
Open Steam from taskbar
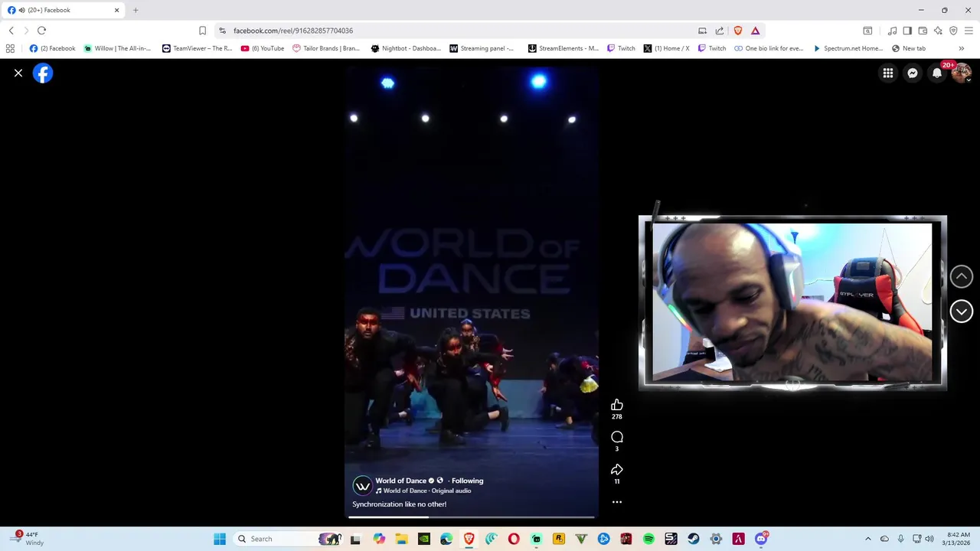click(694, 539)
